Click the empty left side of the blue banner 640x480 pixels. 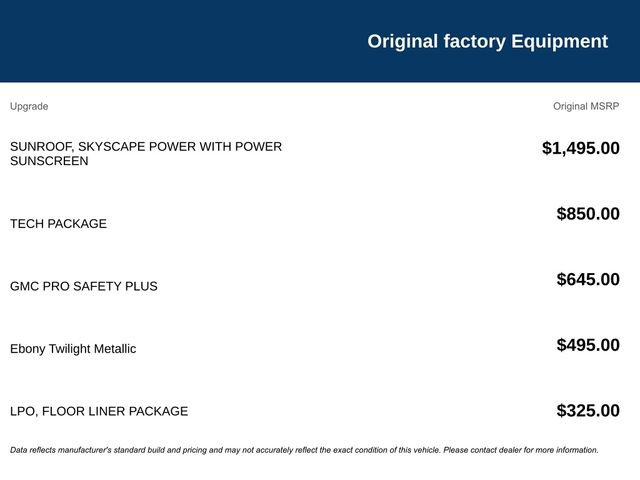point(150,41)
